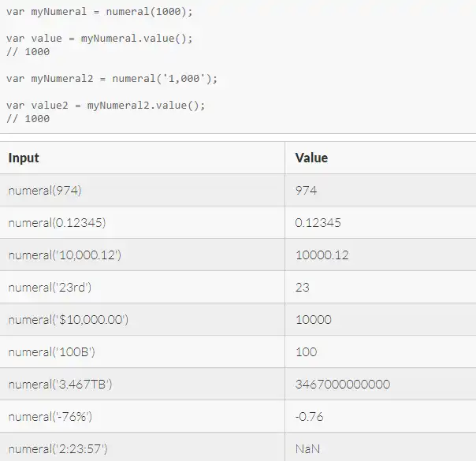
Task: Click the Input column header
Action: click(x=24, y=158)
